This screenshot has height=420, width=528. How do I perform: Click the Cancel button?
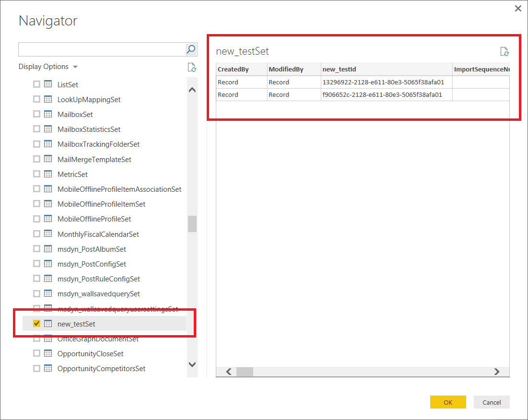coord(491,402)
